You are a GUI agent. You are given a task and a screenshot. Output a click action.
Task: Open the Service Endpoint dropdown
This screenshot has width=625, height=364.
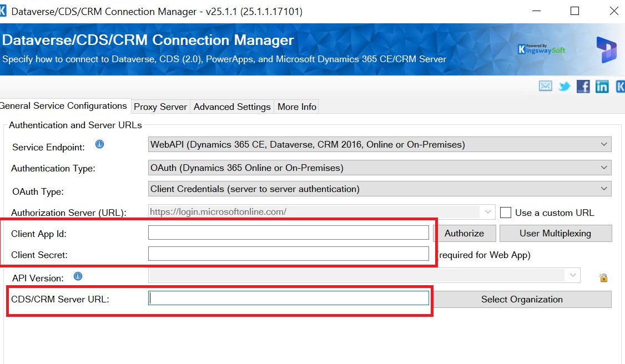(380, 144)
